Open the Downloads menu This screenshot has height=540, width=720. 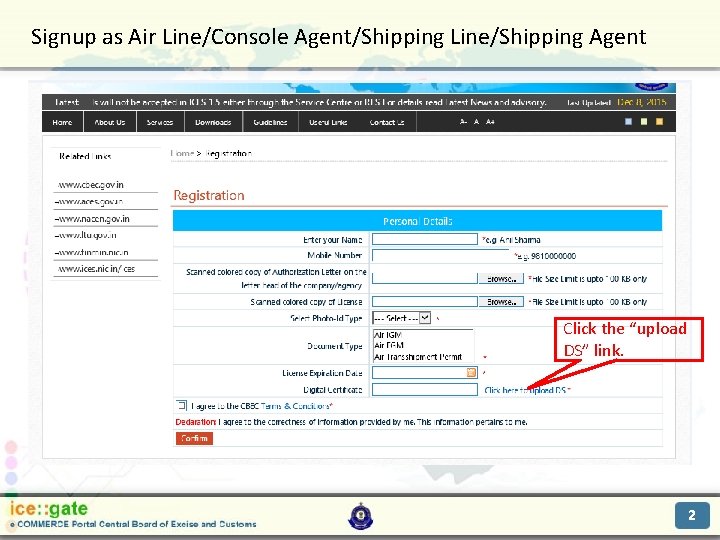(x=213, y=122)
